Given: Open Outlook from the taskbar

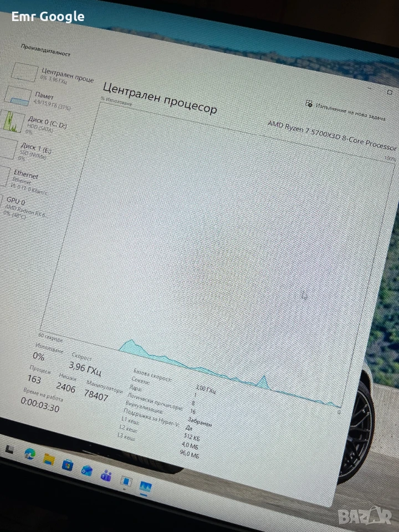Looking at the screenshot, I should click(87, 470).
